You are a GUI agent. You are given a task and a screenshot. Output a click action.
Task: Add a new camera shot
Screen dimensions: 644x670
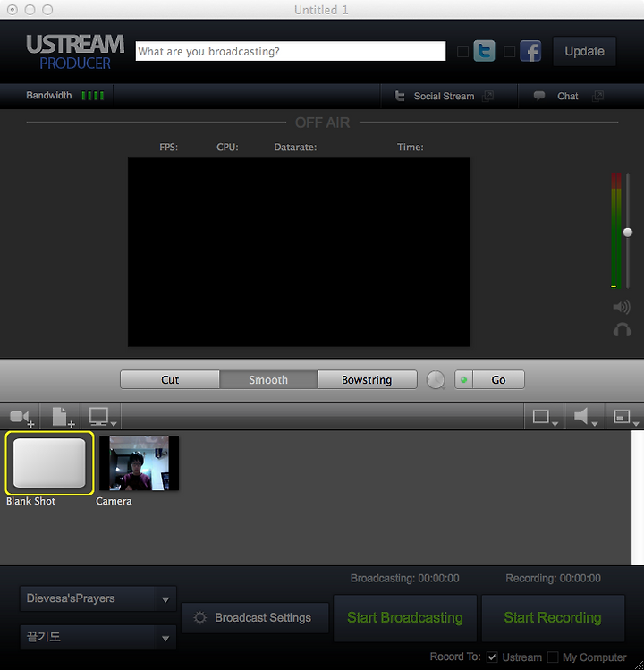click(x=21, y=417)
